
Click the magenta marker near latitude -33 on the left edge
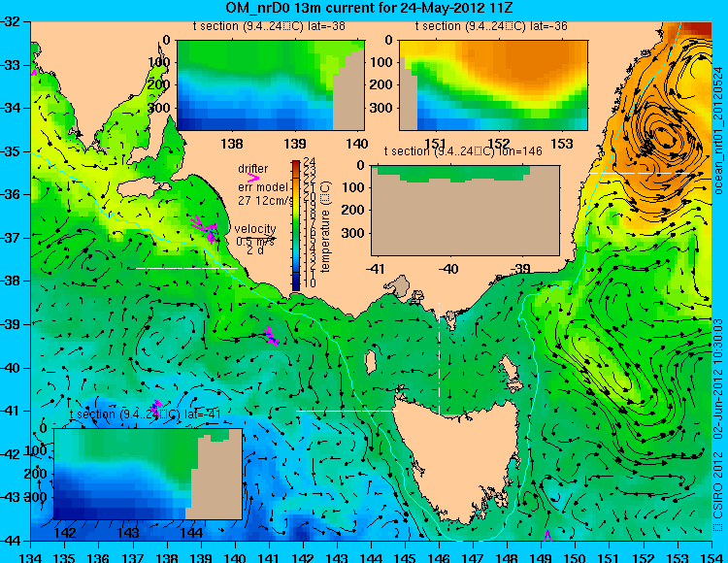point(34,72)
